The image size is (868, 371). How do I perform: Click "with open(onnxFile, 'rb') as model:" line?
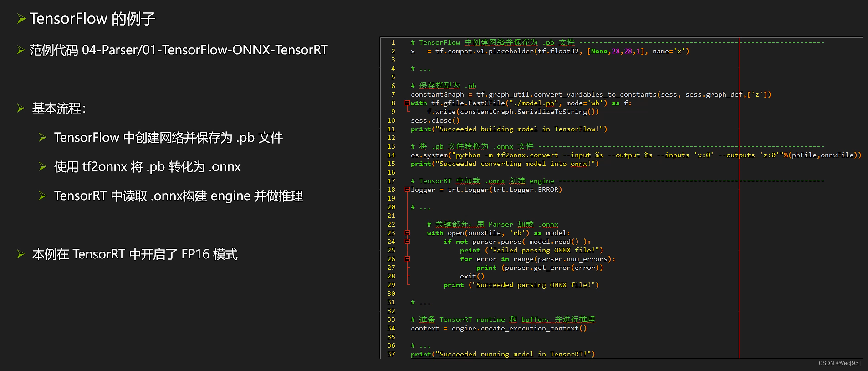(499, 233)
